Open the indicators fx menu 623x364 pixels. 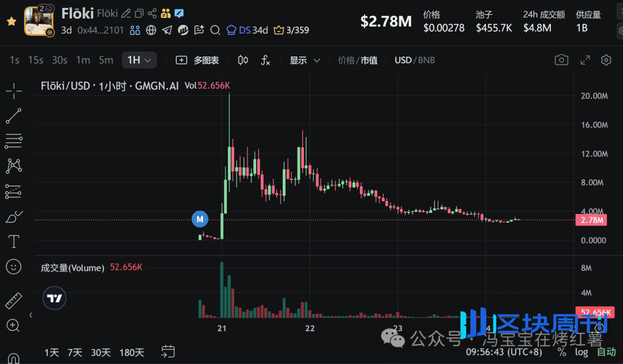[x=265, y=60]
